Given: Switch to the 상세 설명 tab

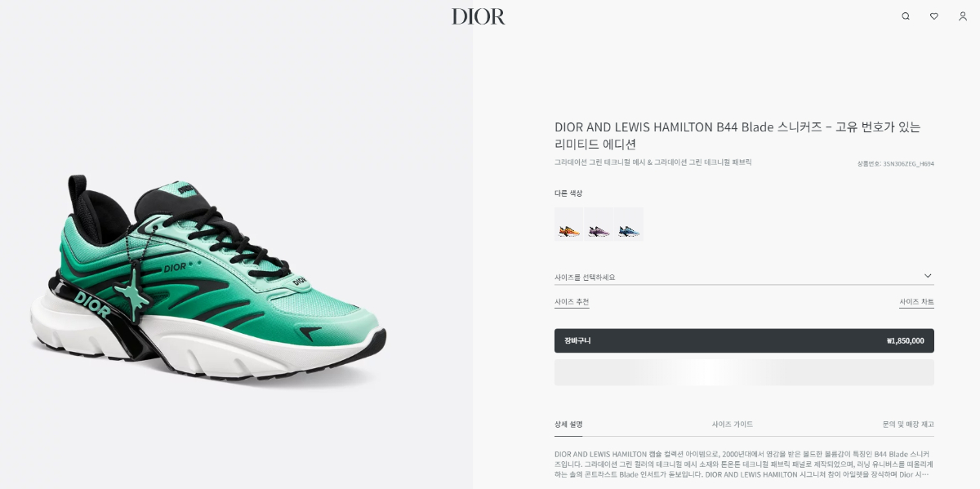Looking at the screenshot, I should (568, 425).
